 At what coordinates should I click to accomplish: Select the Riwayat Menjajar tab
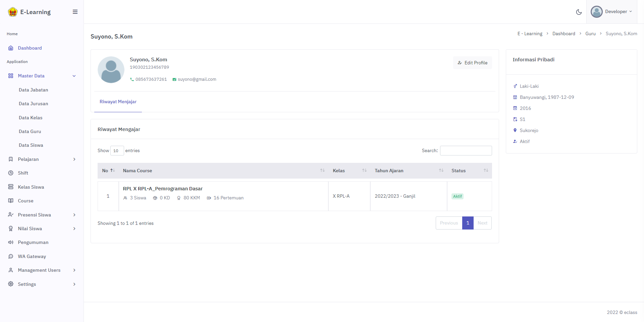118,102
